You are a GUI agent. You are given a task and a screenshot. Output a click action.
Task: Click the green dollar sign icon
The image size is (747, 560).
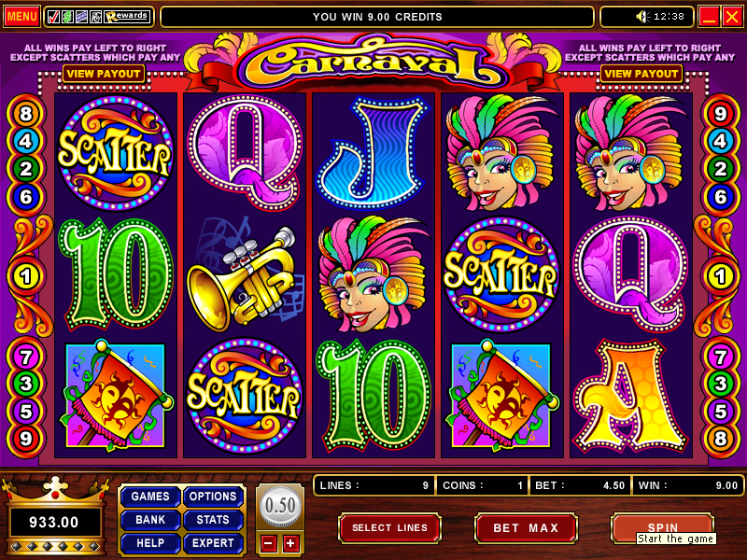pos(67,17)
